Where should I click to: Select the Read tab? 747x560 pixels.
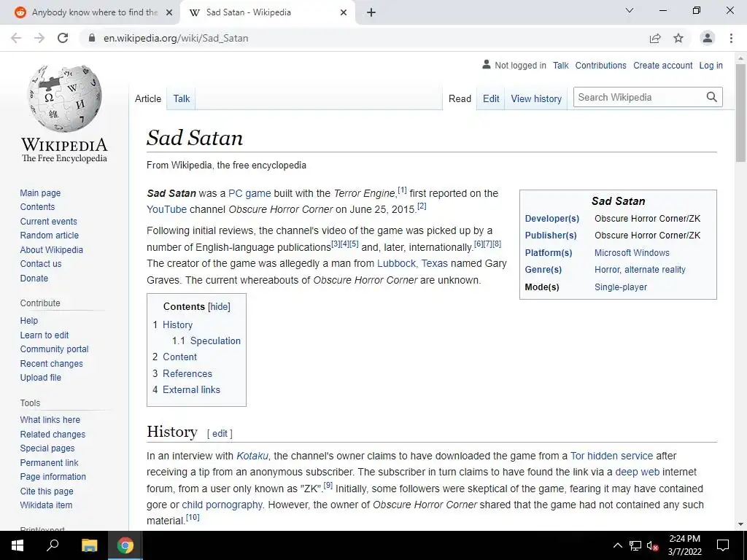(x=460, y=98)
